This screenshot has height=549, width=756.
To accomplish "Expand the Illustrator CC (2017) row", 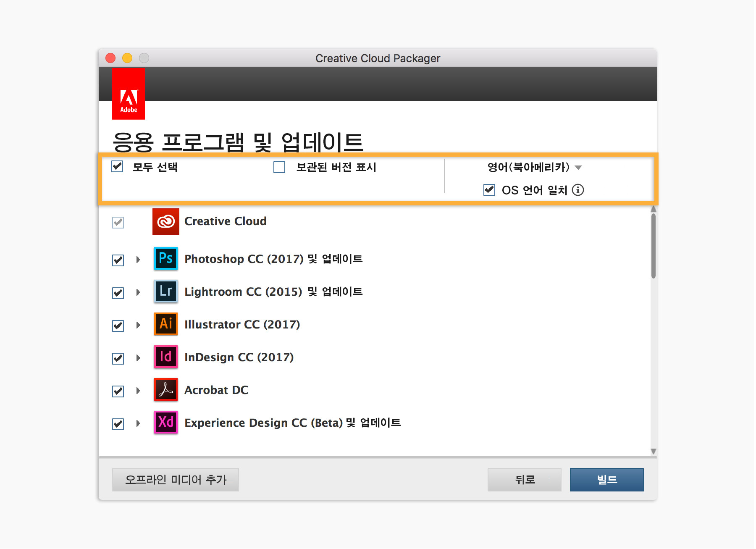I will [138, 325].
